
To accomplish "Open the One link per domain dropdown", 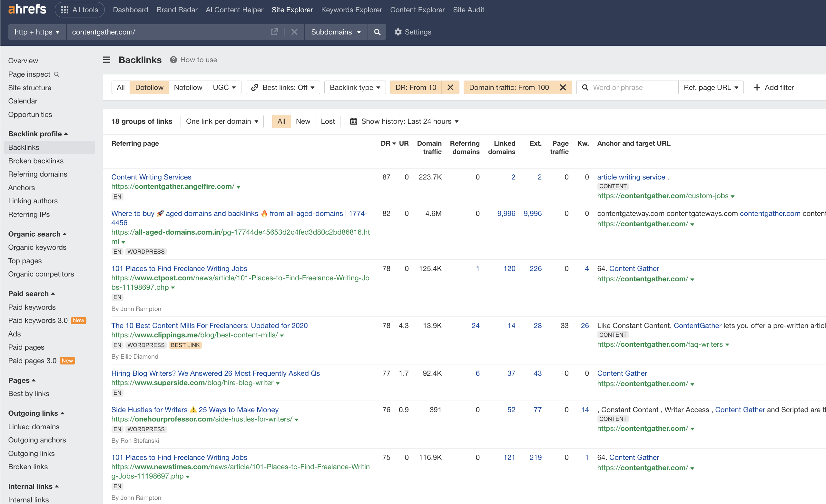I will coord(222,121).
